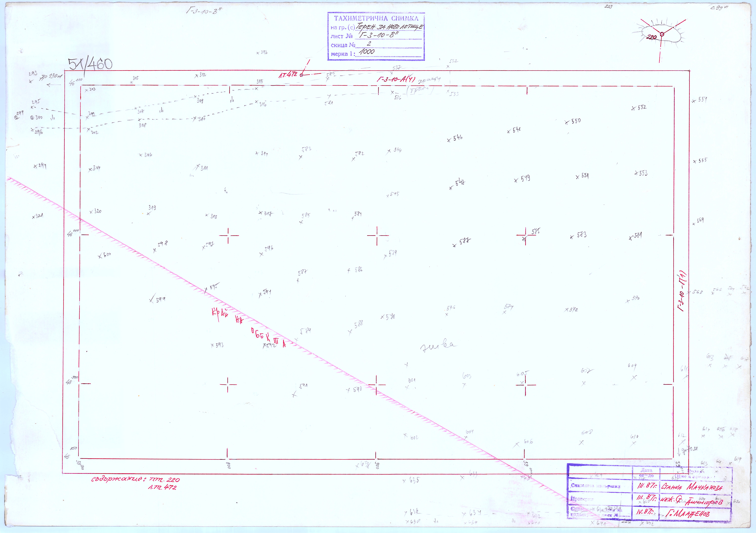Viewport: 756px width, 533px height.
Task: Select triangulation point '220' symbol
Action: click(x=662, y=35)
